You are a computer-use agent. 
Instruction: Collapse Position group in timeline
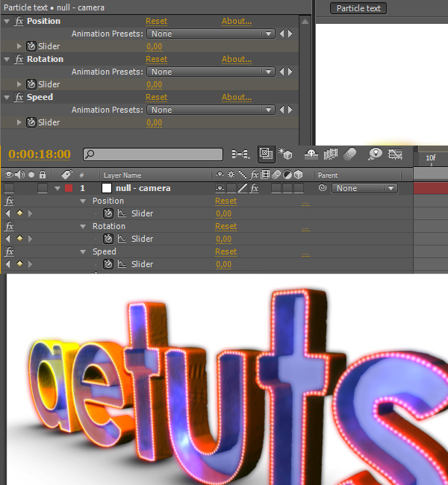point(83,201)
